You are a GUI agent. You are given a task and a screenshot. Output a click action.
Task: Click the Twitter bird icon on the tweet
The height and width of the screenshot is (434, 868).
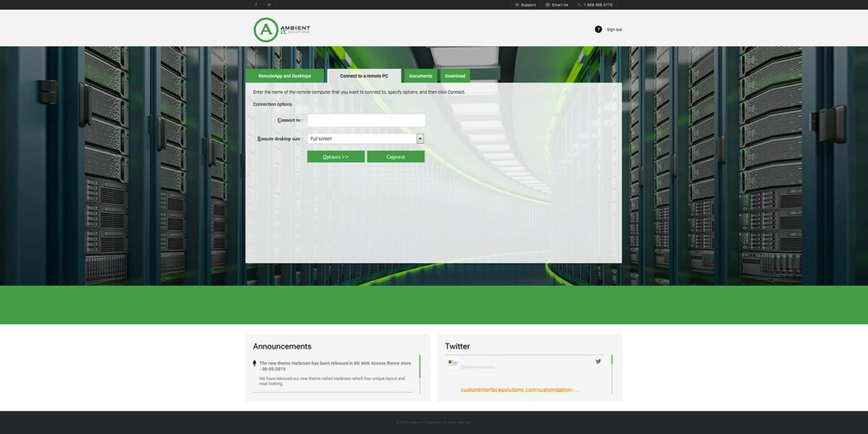click(x=598, y=360)
